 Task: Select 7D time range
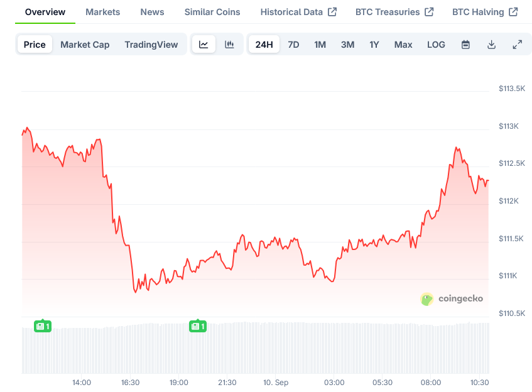[293, 45]
